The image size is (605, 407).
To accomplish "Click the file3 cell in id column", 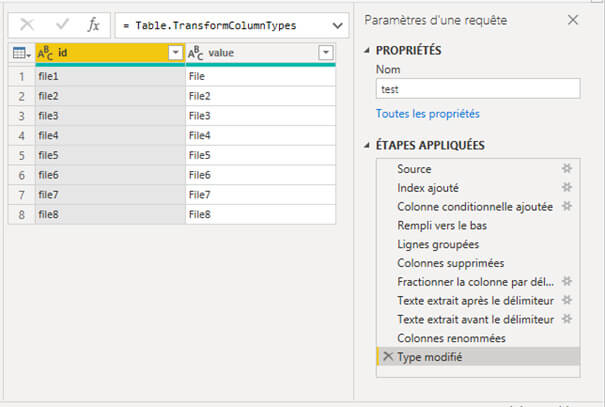I will click(x=110, y=116).
